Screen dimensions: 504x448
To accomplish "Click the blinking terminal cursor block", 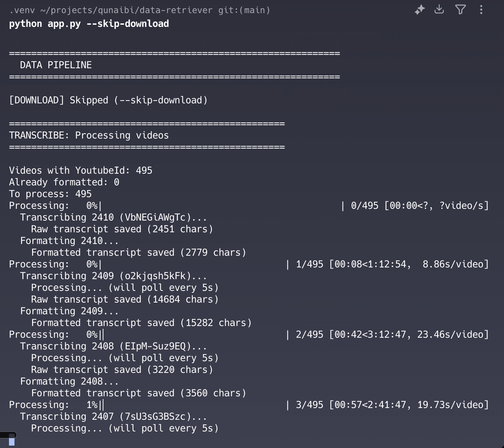I will tap(12, 441).
